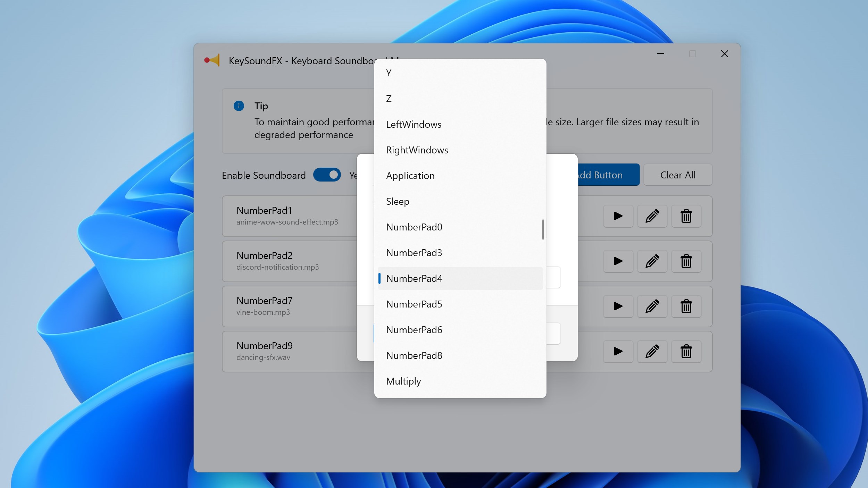Delete the NumberPad1 sound entry
The image size is (868, 488).
(x=686, y=216)
